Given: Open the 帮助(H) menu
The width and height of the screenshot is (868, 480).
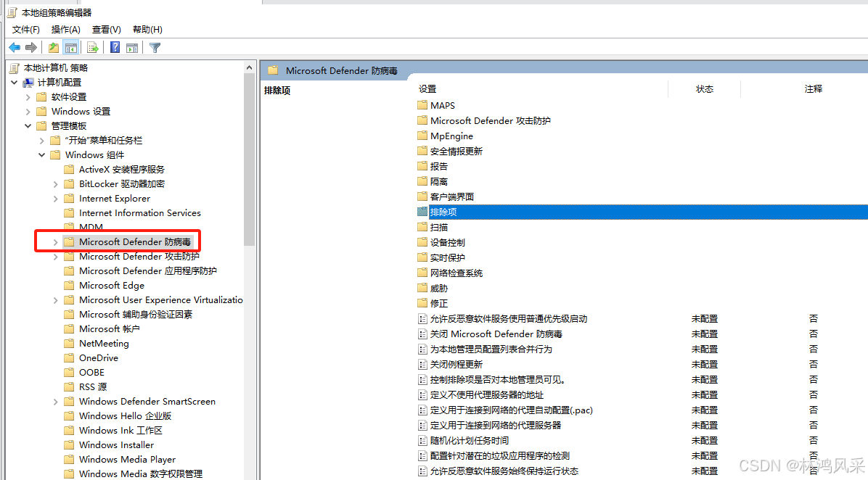Looking at the screenshot, I should [x=147, y=29].
